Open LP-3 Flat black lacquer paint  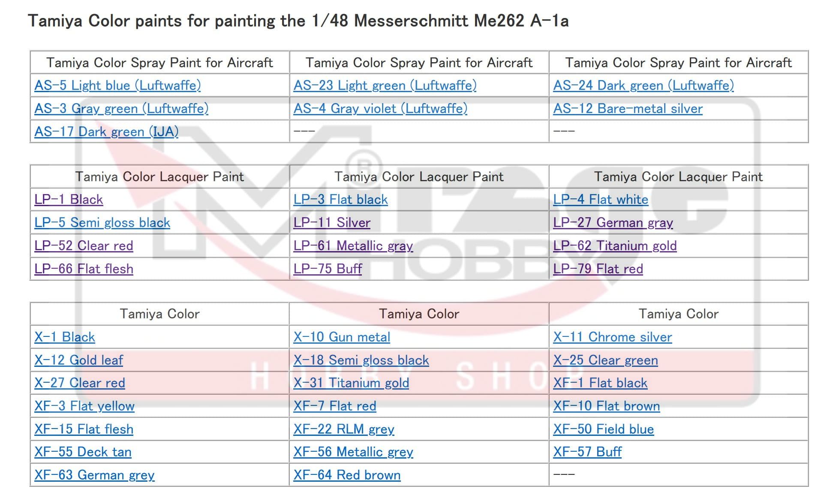point(340,200)
